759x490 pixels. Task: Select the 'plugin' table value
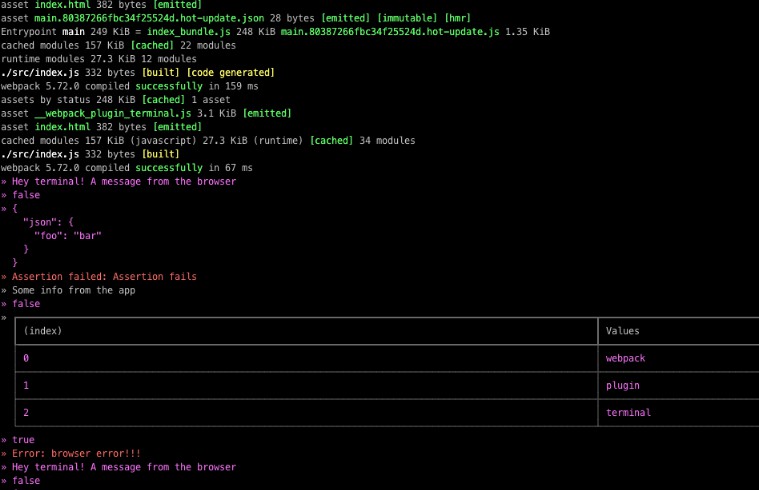point(622,385)
